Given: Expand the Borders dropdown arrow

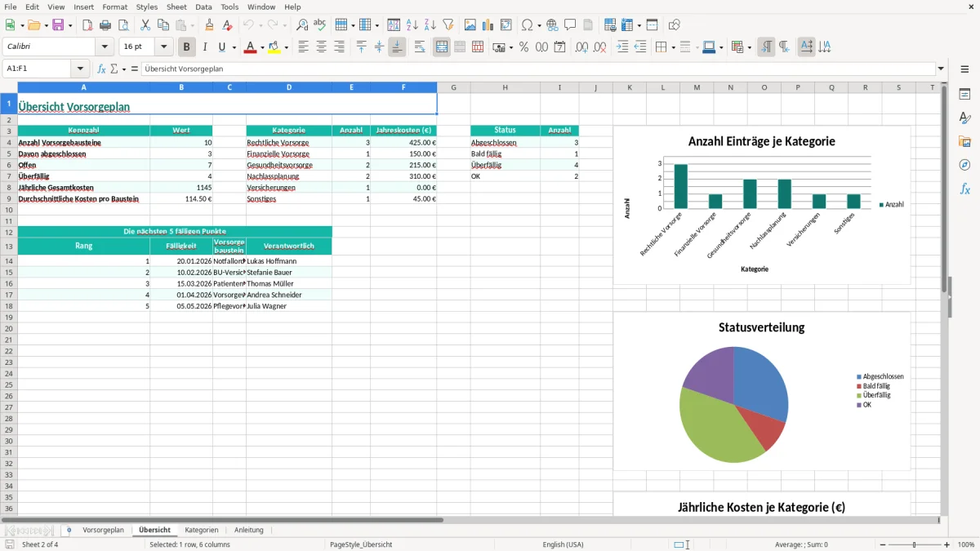Looking at the screenshot, I should click(x=673, y=47).
